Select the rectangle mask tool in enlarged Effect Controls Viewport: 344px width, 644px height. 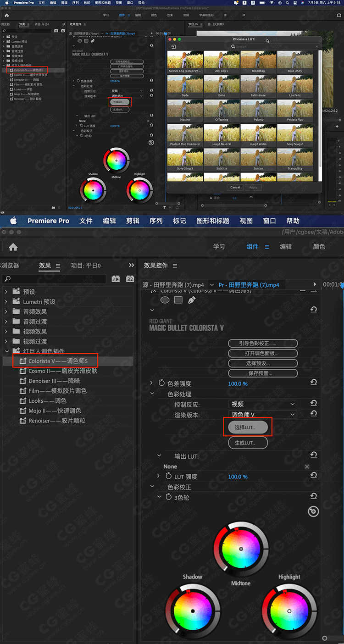coord(178,300)
